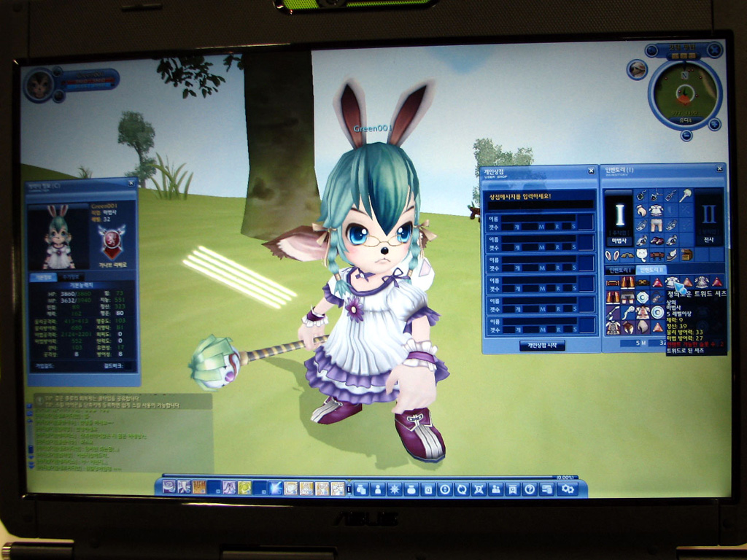This screenshot has width=747, height=560.
Task: Open the 기본정보 tab in character window
Action: coord(43,276)
